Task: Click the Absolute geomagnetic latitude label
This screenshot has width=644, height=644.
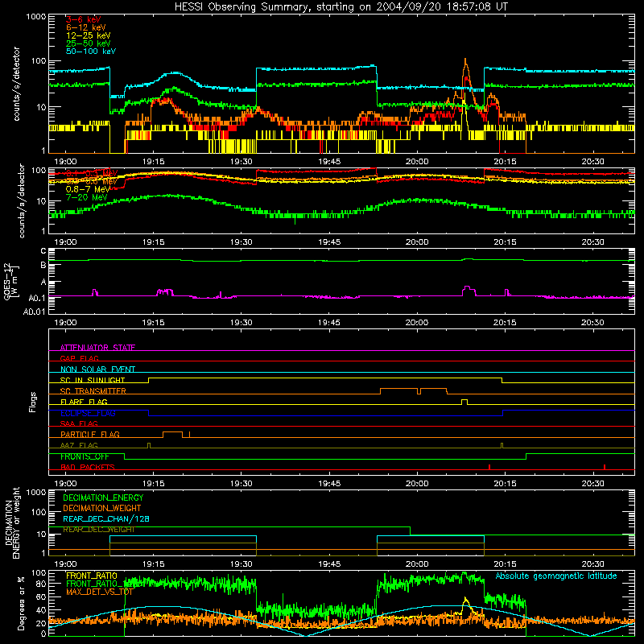Action: pos(556,576)
